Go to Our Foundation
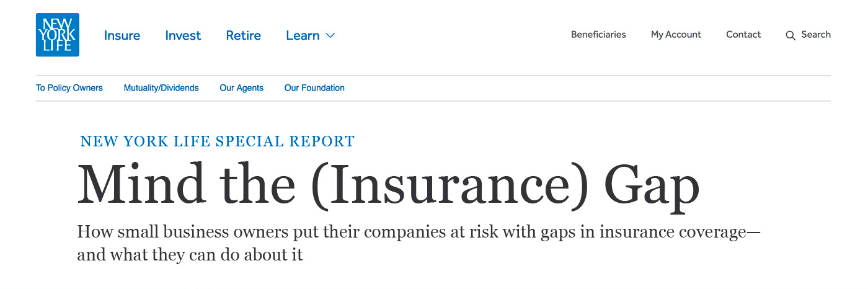Screen dimensions: 868x289 point(314,88)
